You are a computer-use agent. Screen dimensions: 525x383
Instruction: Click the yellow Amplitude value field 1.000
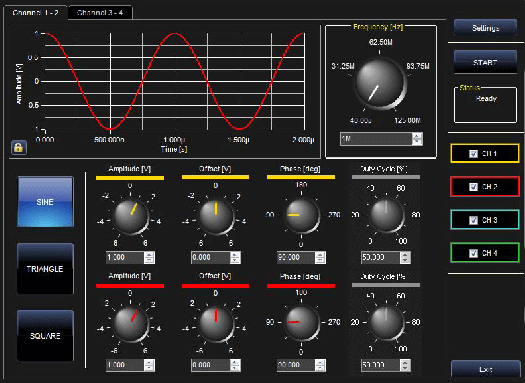point(125,257)
